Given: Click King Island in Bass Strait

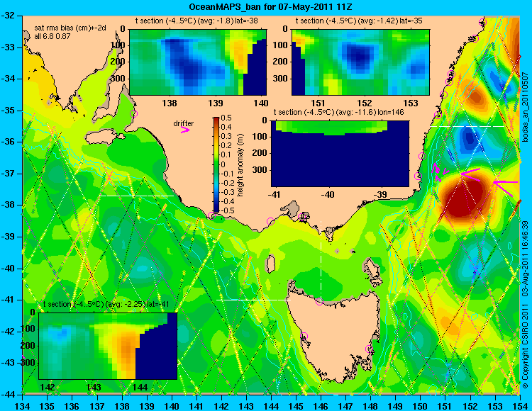Looking at the screenshot, I should (x=271, y=264).
